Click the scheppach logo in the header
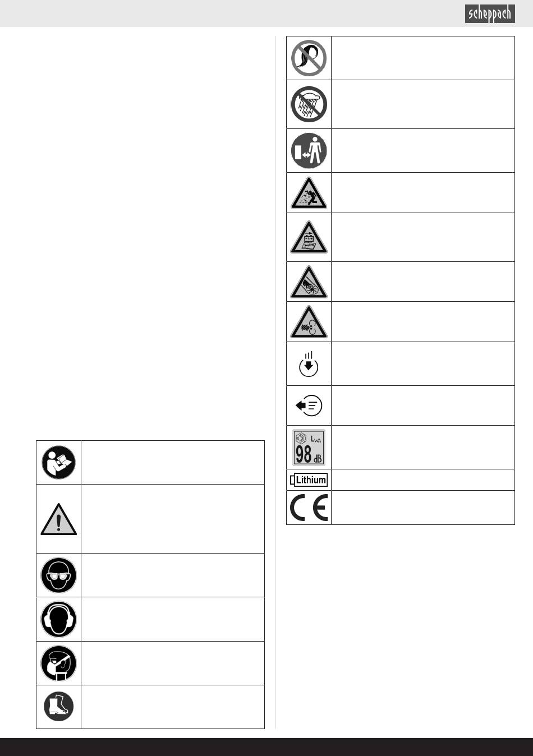This screenshot has height=756, width=533. [x=490, y=13]
